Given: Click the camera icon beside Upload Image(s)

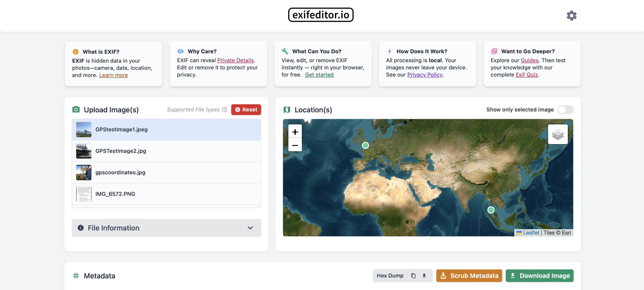Looking at the screenshot, I should tap(76, 109).
